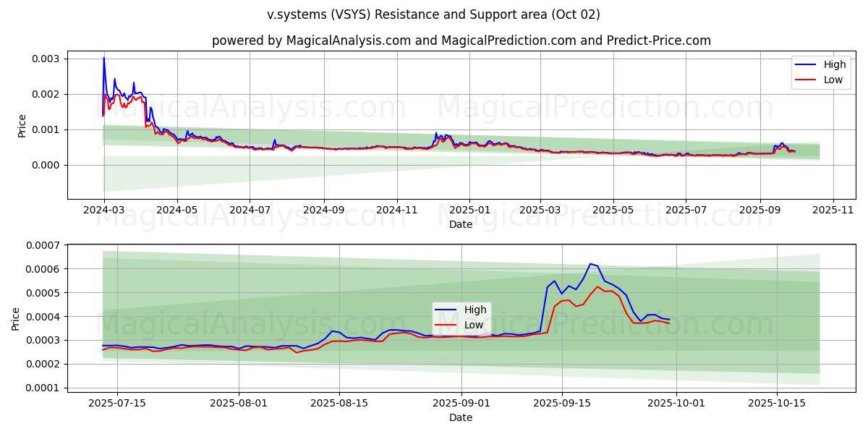Click the blue High swatch in the top chart legend

(805, 64)
